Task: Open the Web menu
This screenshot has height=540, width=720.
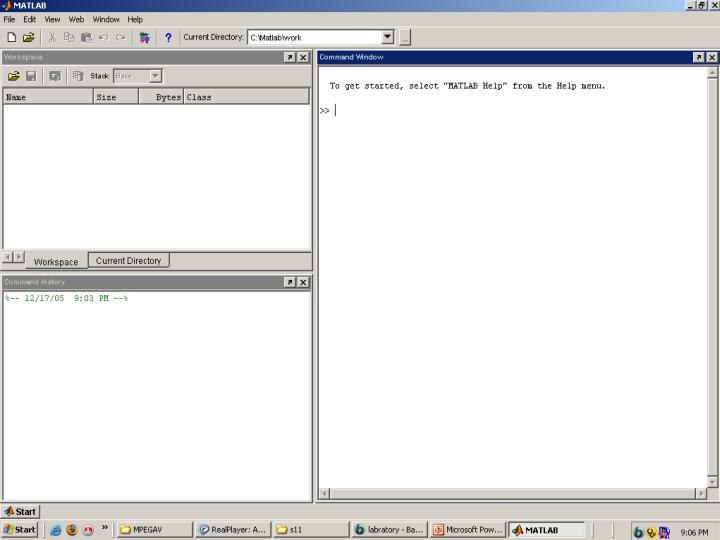Action: tap(76, 19)
